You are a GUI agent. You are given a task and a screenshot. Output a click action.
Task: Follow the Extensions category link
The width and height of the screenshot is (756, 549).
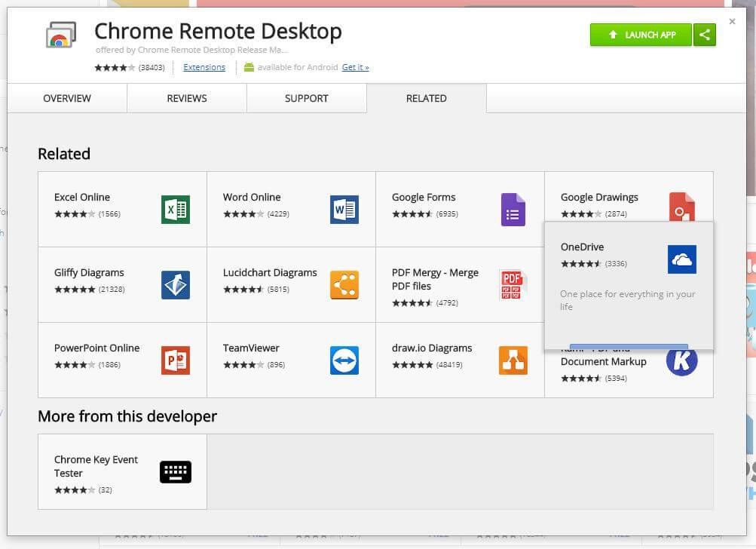click(x=204, y=67)
